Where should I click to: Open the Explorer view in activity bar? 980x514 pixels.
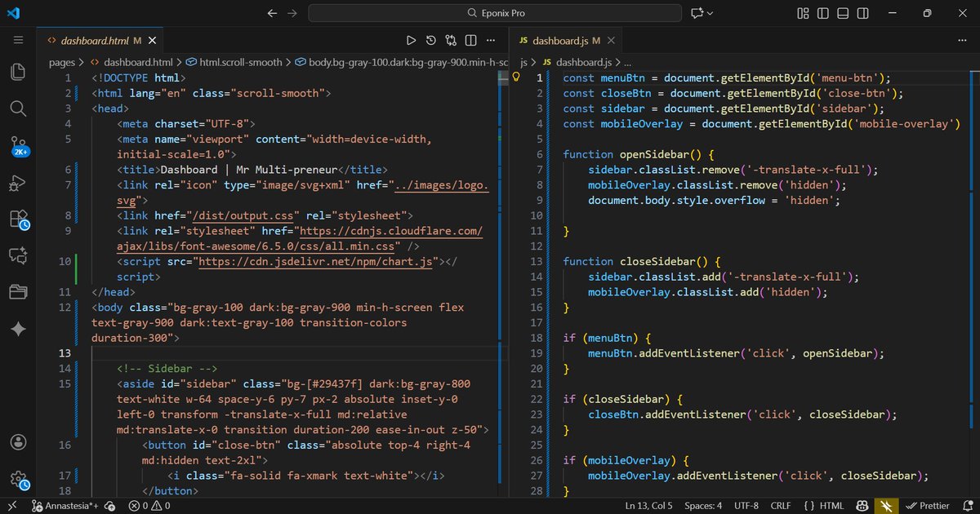[x=18, y=72]
